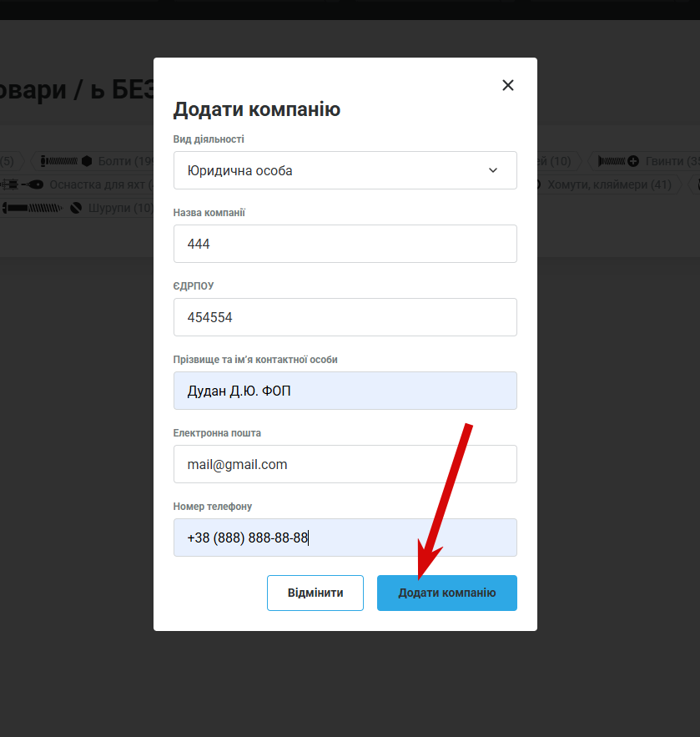Open the Вид діяльності dropdown
Image resolution: width=700 pixels, height=737 pixels.
pyautogui.click(x=345, y=170)
